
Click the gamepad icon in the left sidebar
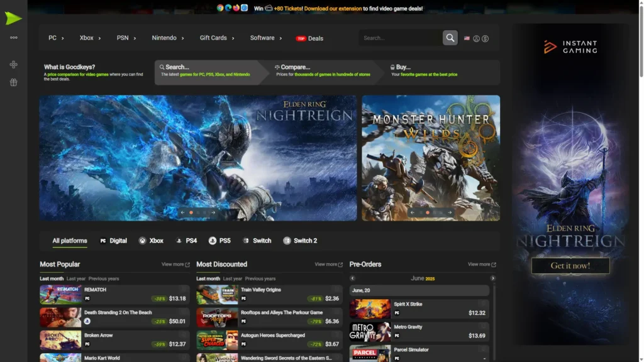(x=14, y=65)
